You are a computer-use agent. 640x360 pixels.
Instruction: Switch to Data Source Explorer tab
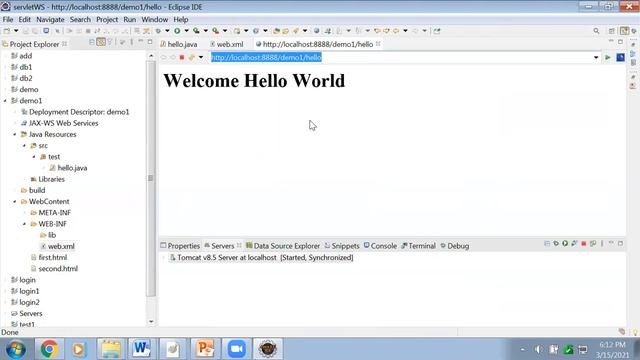pyautogui.click(x=282, y=246)
